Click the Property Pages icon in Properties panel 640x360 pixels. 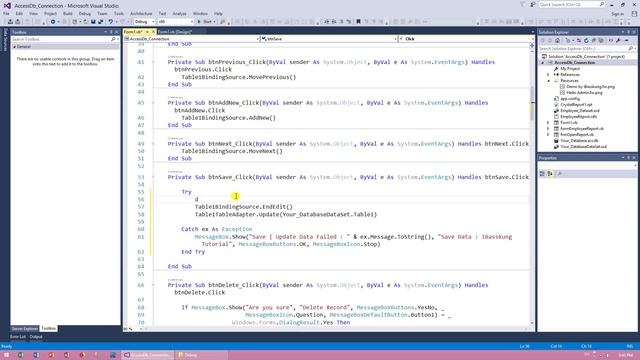[560, 174]
